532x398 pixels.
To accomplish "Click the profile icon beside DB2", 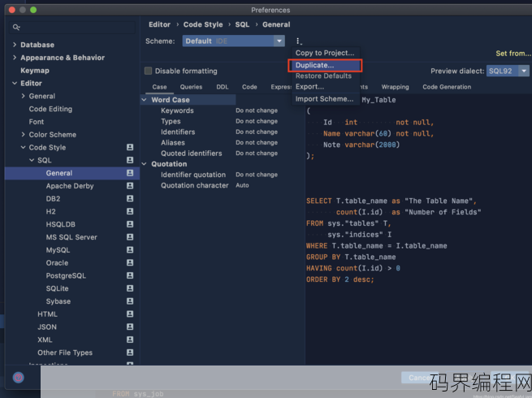I will (130, 198).
